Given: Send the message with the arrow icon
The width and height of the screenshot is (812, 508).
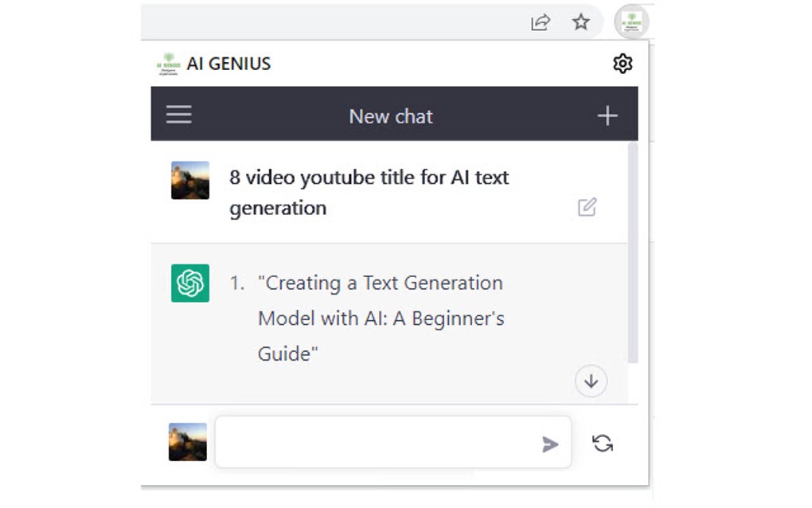Looking at the screenshot, I should coord(552,444).
